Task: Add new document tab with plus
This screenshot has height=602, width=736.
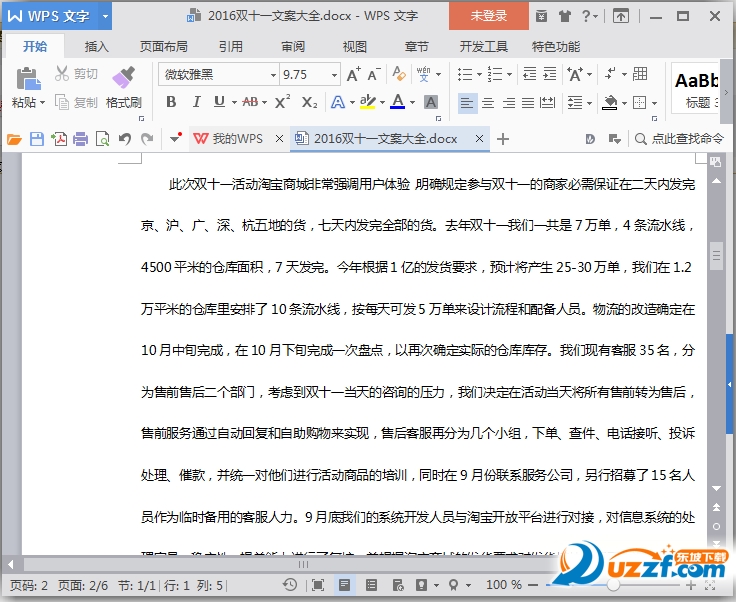Action: tap(503, 139)
